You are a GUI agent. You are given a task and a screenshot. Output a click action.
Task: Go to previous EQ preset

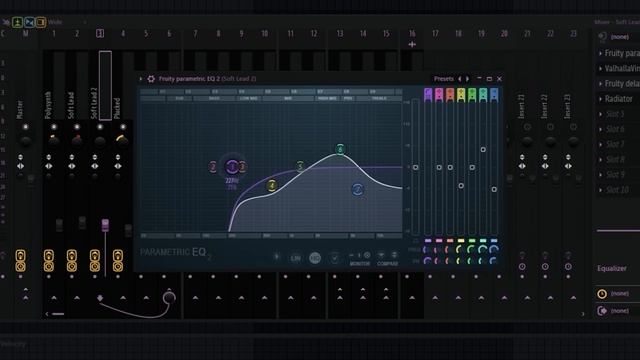pos(460,79)
